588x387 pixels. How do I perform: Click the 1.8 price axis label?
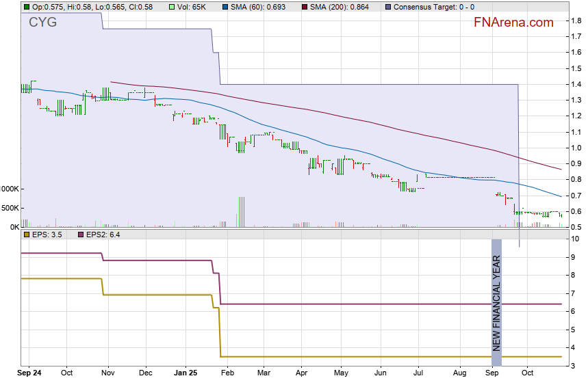[576, 21]
